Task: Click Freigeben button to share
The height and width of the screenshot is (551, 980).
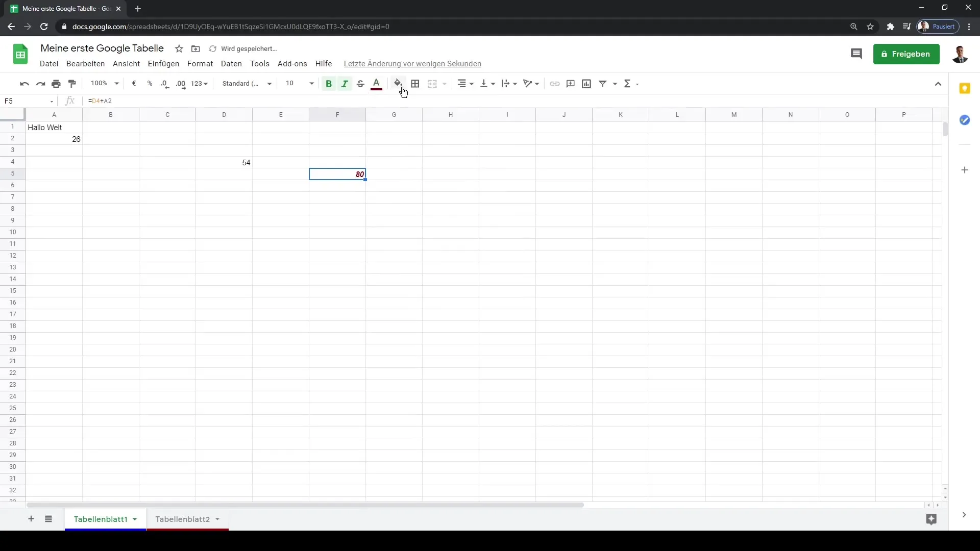Action: (x=906, y=54)
